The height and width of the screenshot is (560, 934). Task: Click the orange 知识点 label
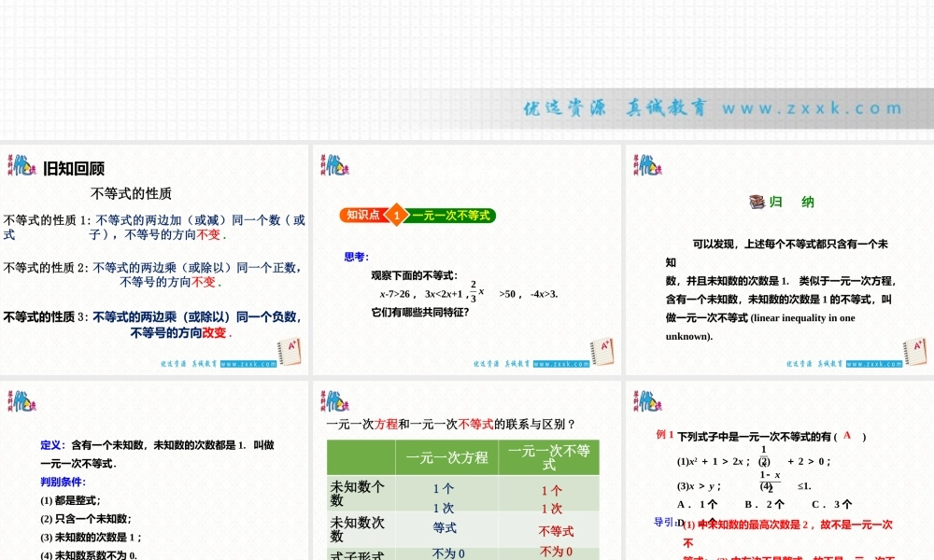pos(362,215)
